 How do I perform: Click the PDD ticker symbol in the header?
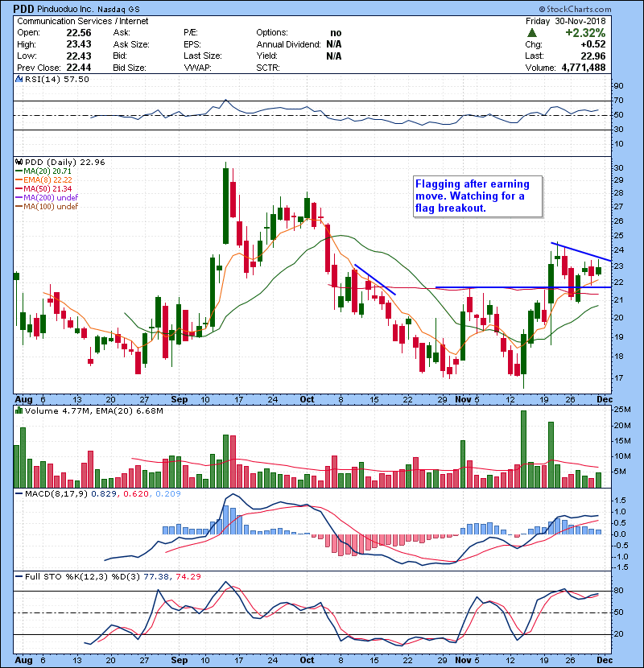pos(23,9)
